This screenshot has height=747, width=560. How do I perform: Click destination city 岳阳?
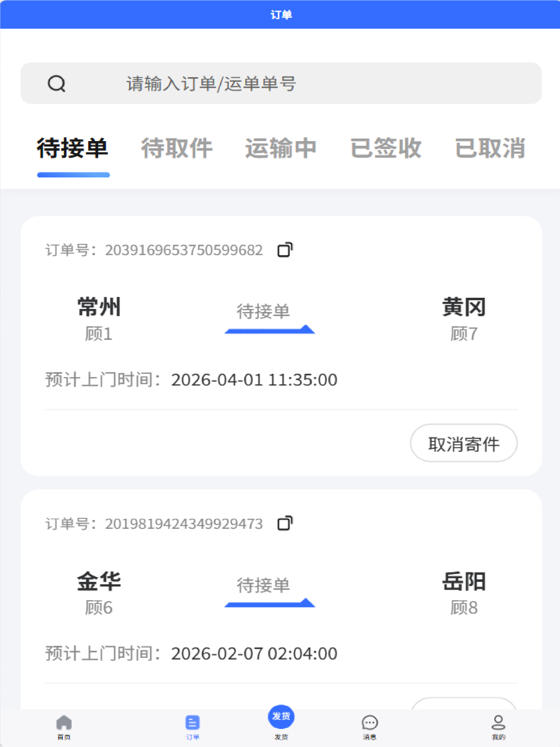[464, 581]
